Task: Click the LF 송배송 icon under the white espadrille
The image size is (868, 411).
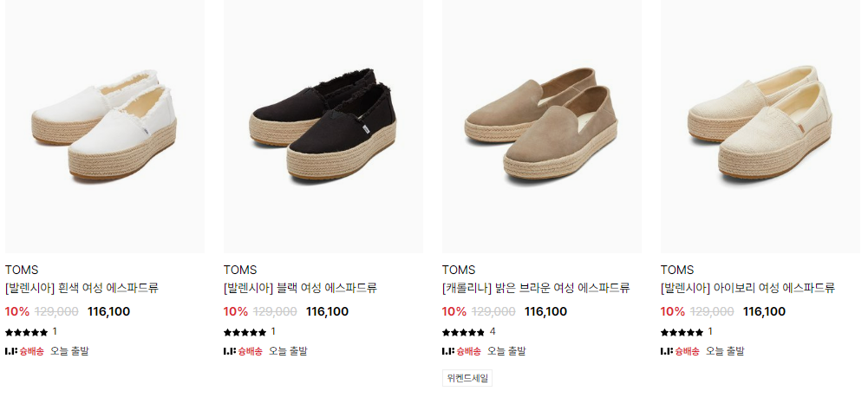Action: point(24,351)
